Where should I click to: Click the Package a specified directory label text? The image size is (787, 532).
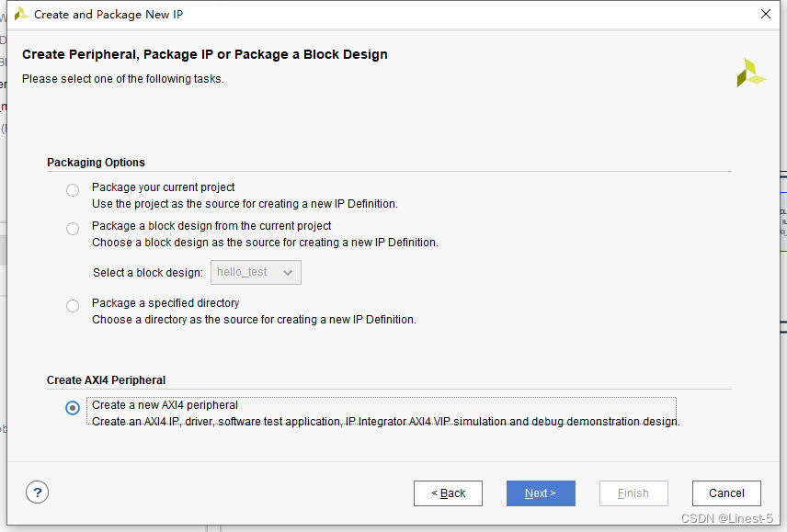(165, 303)
